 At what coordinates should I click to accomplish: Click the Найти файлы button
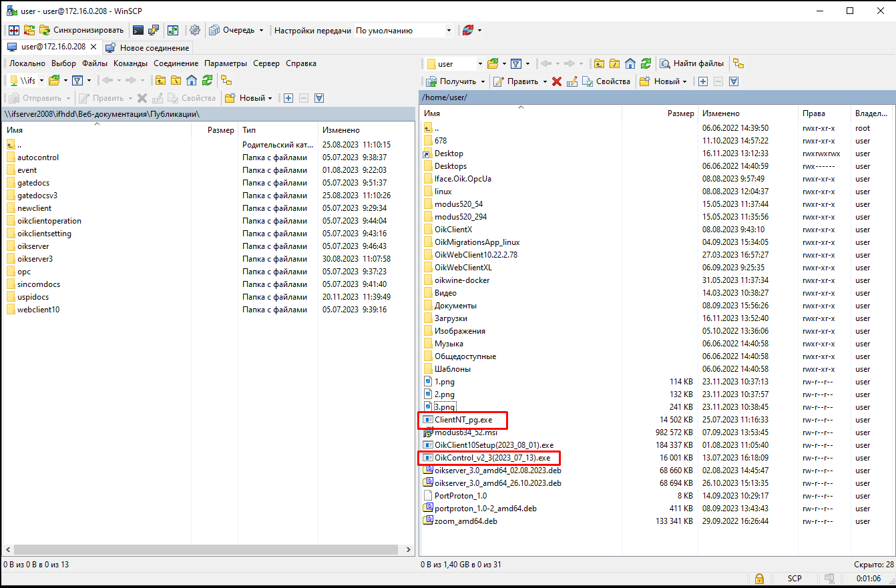[692, 63]
